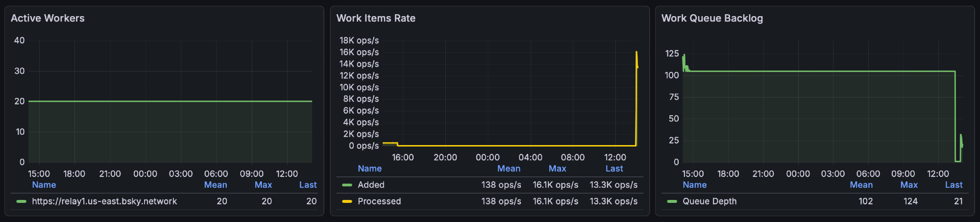
Task: Sort Work Items Rate legend by Max
Action: pyautogui.click(x=557, y=169)
